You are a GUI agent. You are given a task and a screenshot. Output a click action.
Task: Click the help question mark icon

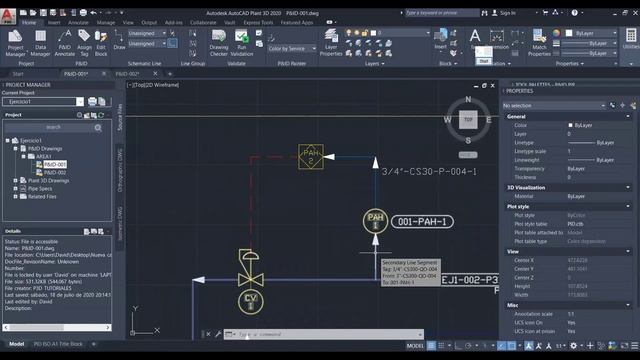point(575,13)
